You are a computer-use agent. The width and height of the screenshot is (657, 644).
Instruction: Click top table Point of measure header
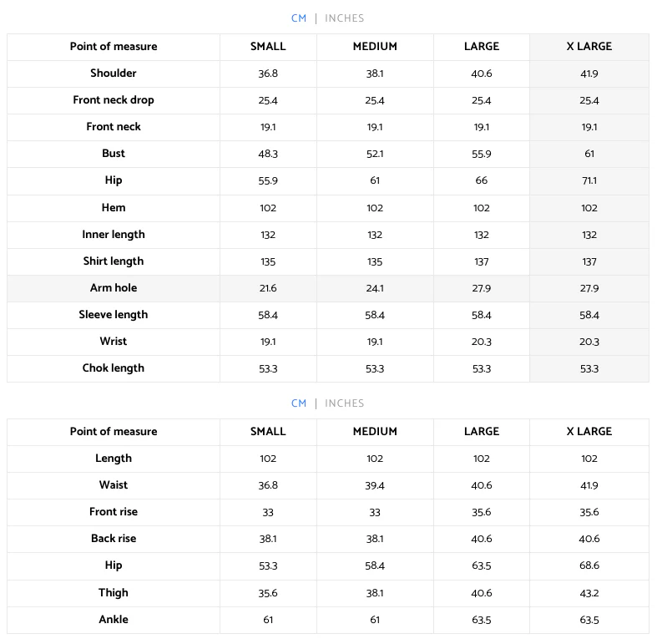(x=114, y=46)
